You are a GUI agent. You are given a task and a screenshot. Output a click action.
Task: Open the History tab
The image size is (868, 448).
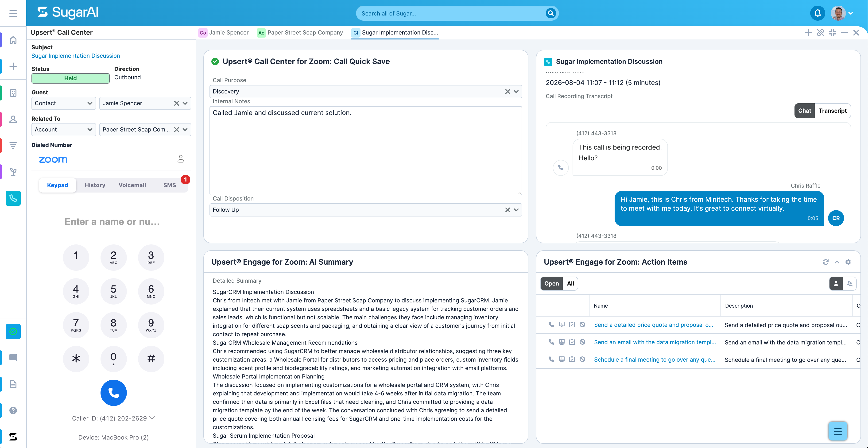(95, 185)
